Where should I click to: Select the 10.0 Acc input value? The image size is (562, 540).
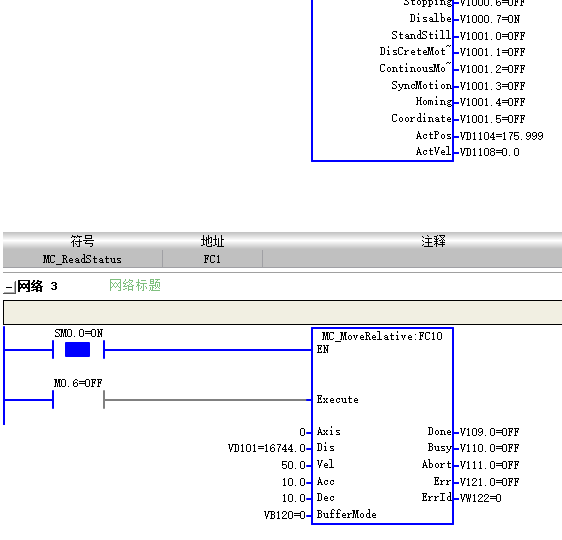(x=294, y=482)
